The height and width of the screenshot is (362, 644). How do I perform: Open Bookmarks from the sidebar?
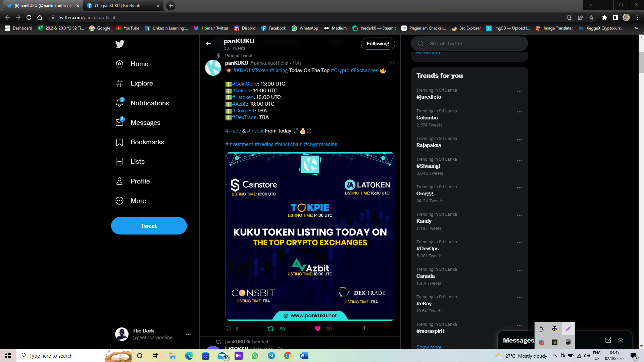coord(140,142)
